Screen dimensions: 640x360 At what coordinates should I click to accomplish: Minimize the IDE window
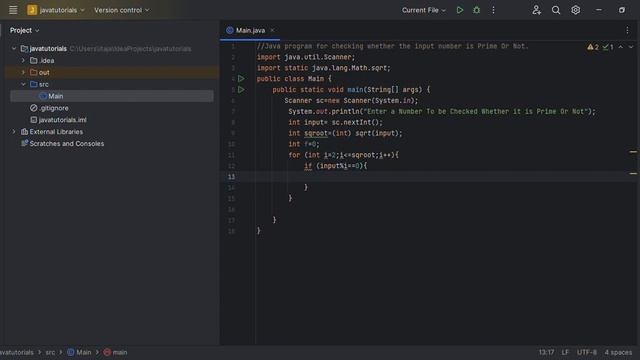598,10
